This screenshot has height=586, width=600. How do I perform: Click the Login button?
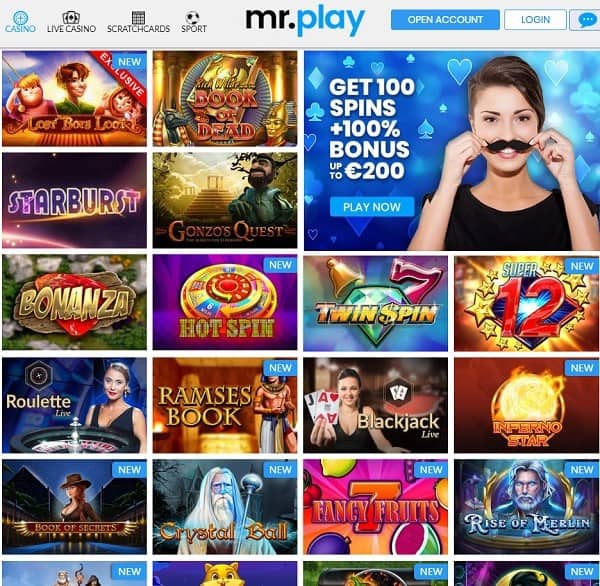535,20
